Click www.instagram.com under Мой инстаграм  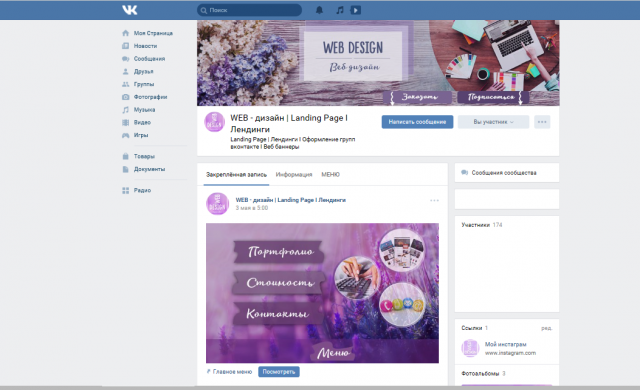coord(510,353)
